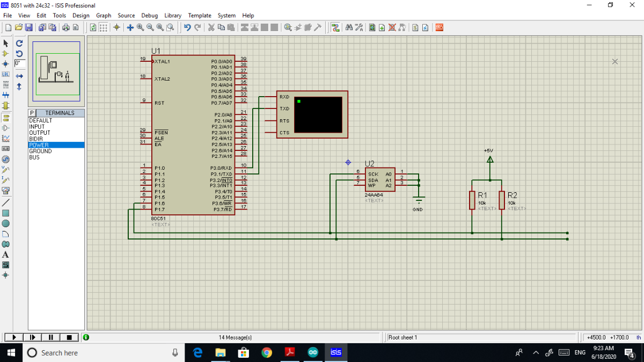644x362 pixels.
Task: Open the Graph Mode tool
Action: pos(6,137)
